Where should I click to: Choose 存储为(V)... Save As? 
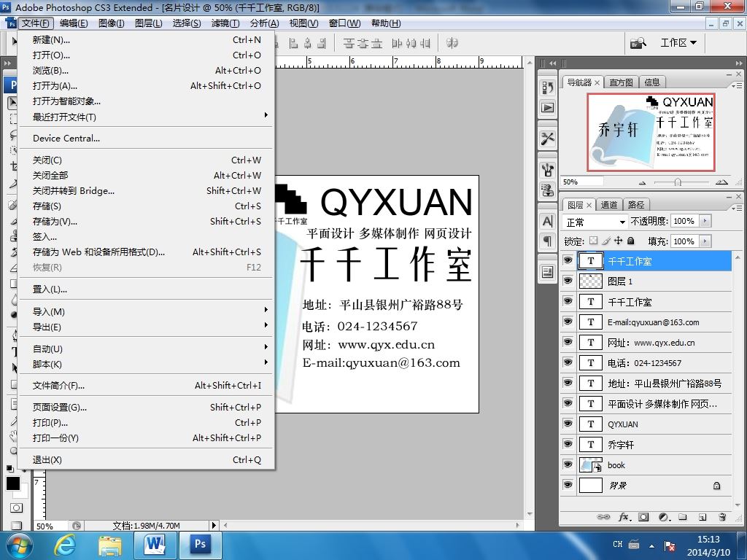146,222
